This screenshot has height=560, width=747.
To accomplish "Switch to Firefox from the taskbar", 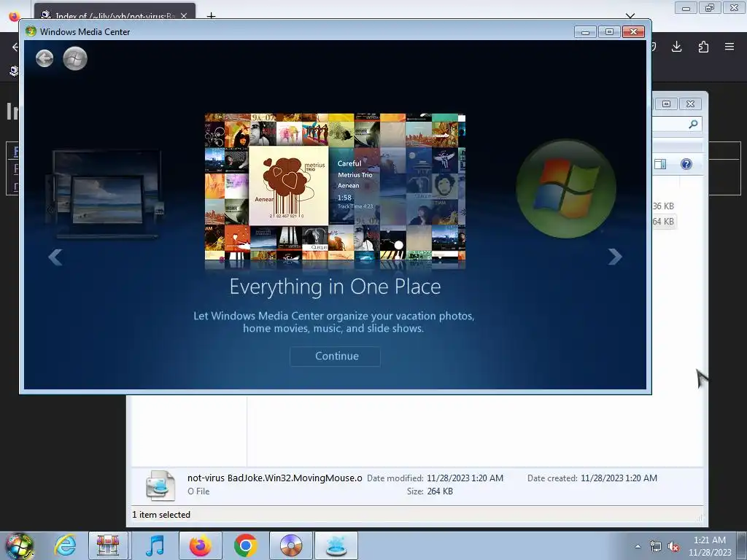I will pos(201,545).
